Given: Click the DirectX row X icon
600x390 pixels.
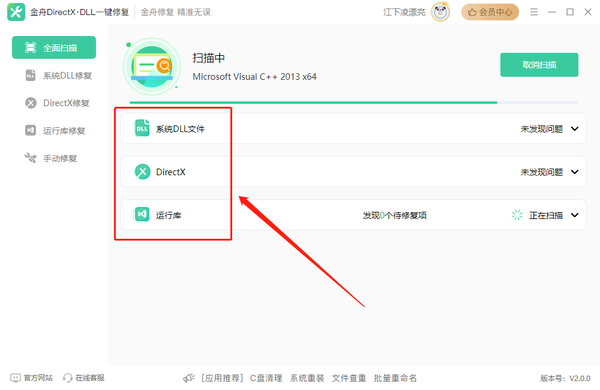Looking at the screenshot, I should pyautogui.click(x=142, y=172).
